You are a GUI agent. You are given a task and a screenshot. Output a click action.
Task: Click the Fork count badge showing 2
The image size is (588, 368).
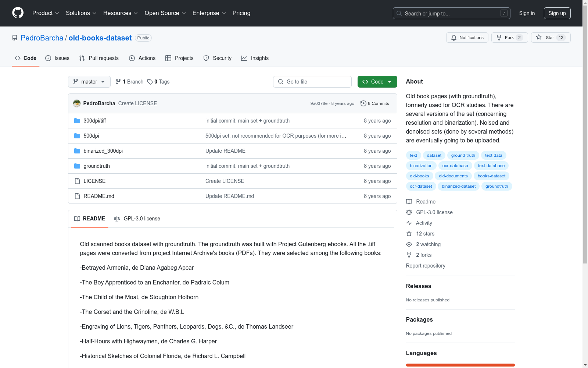[519, 38]
